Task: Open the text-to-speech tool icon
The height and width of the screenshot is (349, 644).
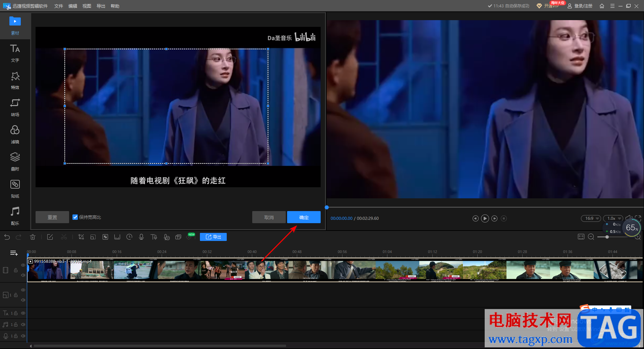Action: (154, 237)
